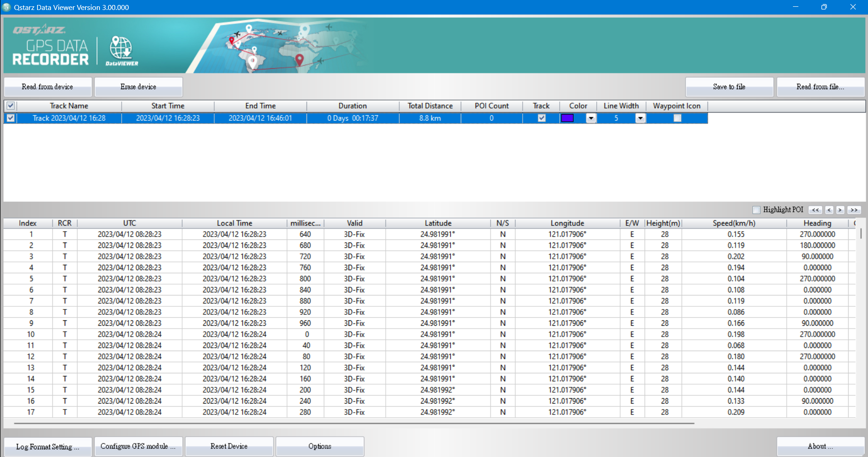Enable the Highlight POI checkbox
This screenshot has height=457, width=868.
point(756,209)
